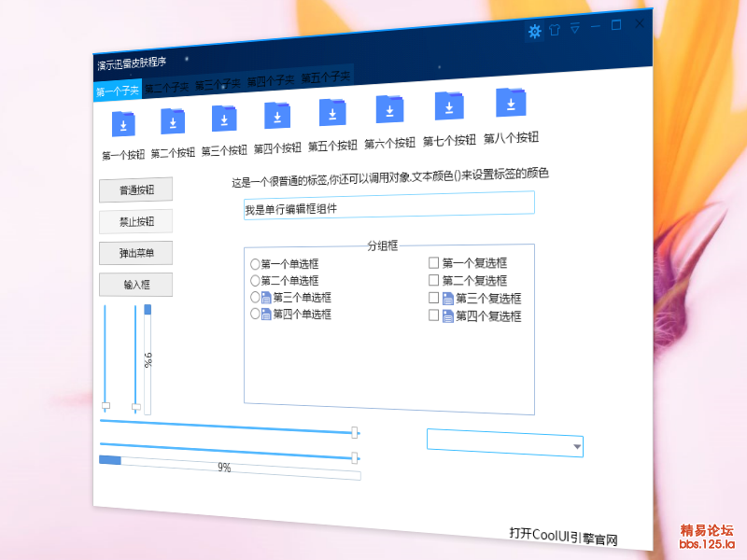Image resolution: width=747 pixels, height=560 pixels.
Task: Select the 第五个按钮 folder icon
Action: pyautogui.click(x=332, y=112)
